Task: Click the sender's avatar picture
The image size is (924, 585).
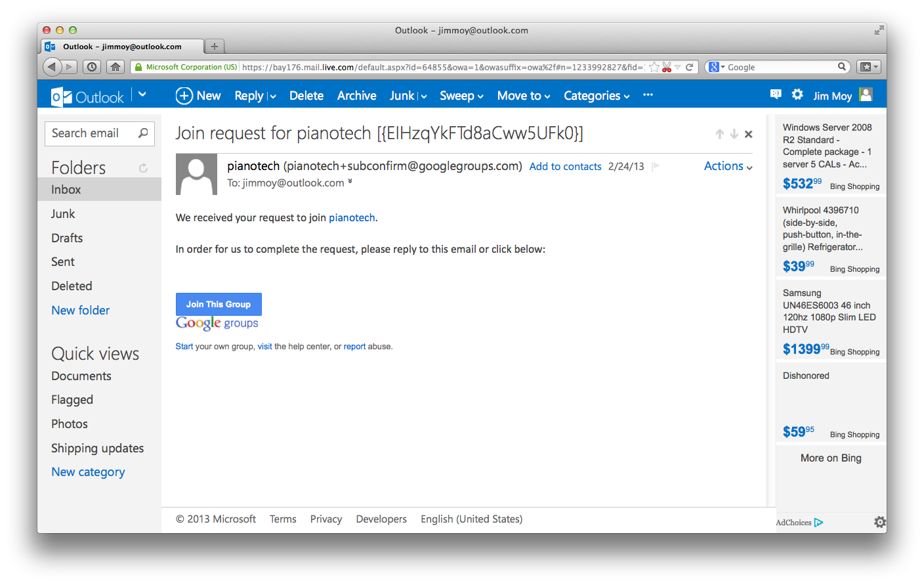Action: coord(196,174)
